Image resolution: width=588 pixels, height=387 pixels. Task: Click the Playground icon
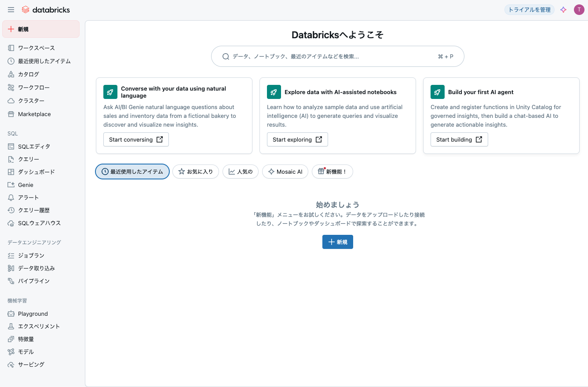click(11, 314)
